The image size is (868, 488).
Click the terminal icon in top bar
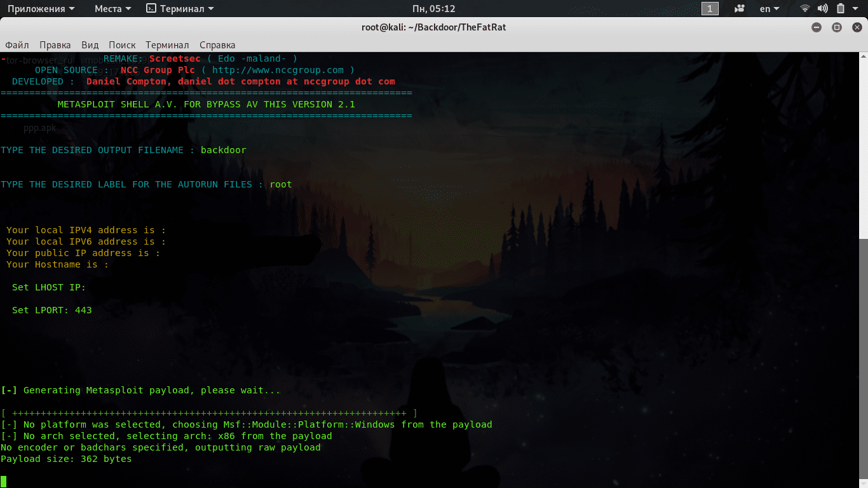tap(151, 9)
